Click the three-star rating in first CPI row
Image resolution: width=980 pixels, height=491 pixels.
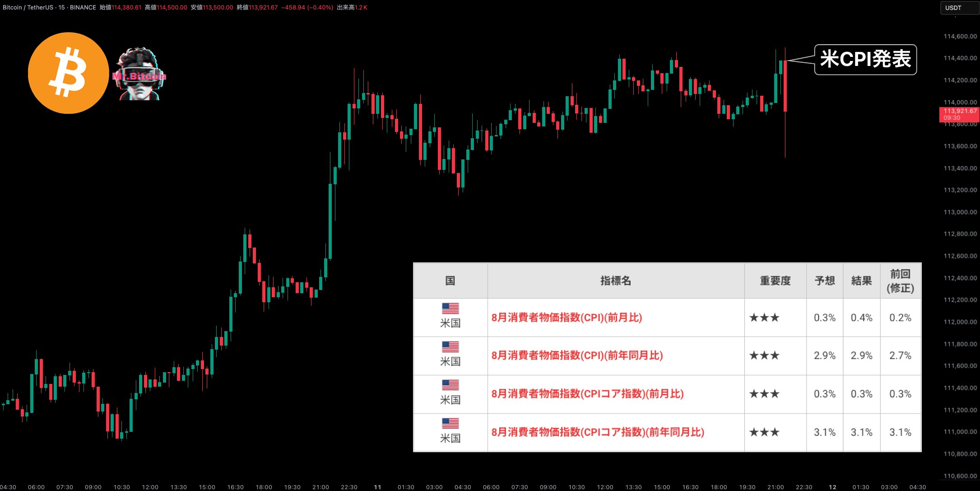tap(764, 318)
